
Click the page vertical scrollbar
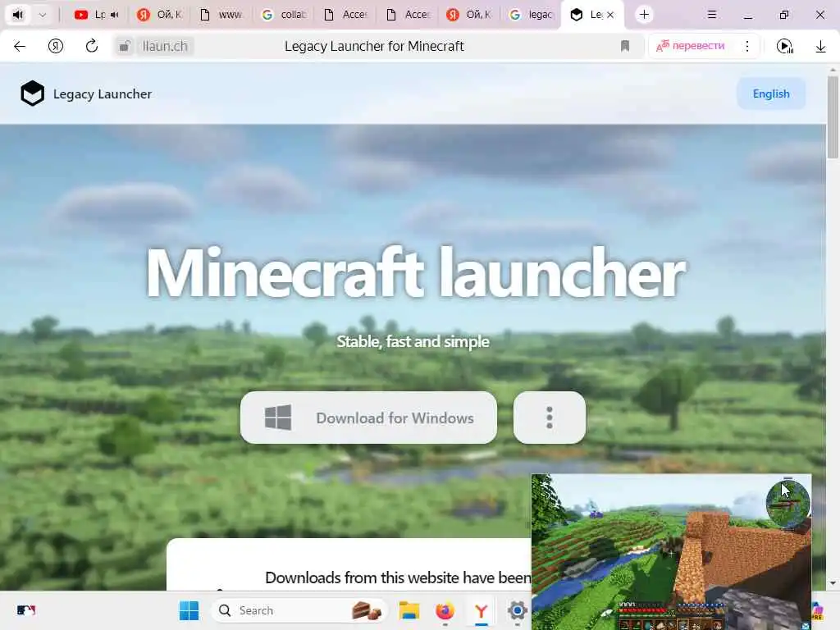click(x=833, y=118)
